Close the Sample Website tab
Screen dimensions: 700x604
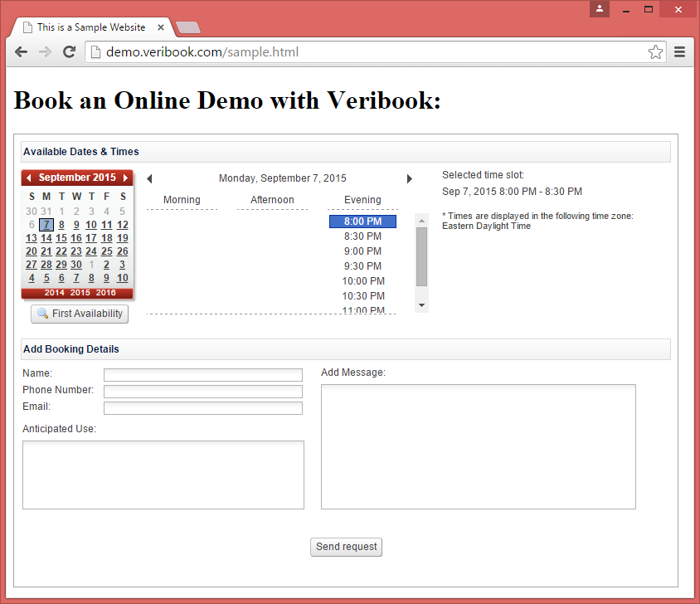click(x=161, y=27)
